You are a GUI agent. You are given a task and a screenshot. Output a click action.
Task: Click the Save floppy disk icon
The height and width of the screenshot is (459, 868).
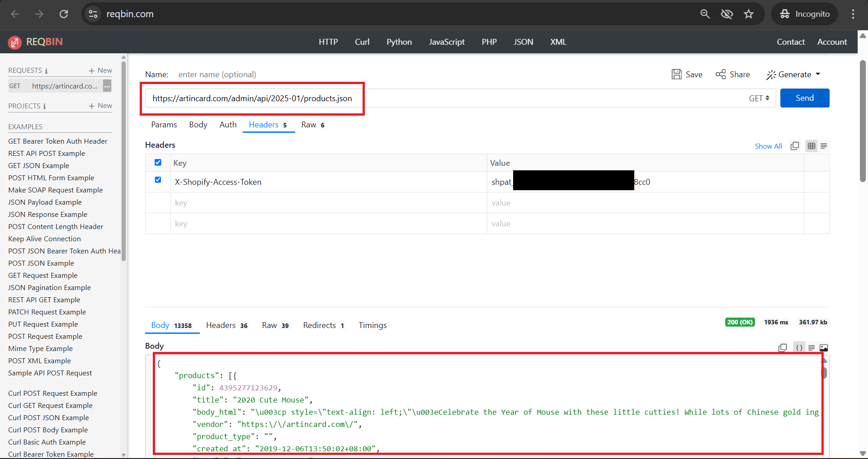click(677, 75)
